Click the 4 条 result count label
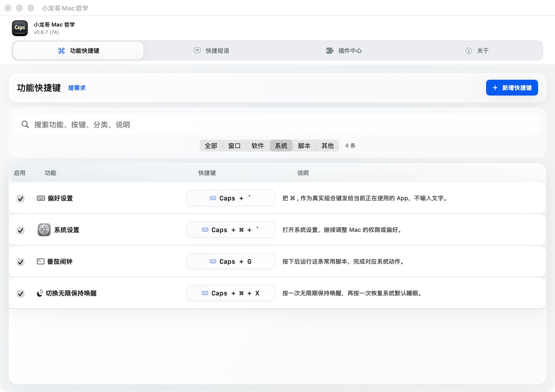The width and height of the screenshot is (555, 392). click(350, 146)
